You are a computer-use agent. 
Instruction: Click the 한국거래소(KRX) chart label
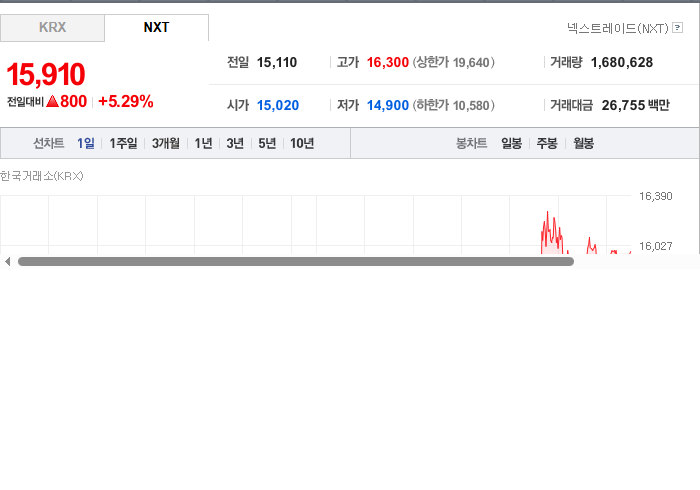42,176
